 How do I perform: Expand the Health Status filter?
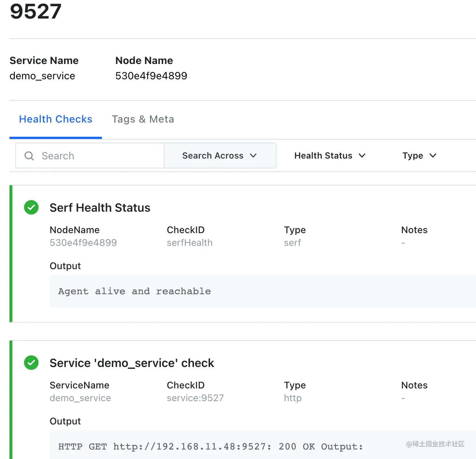point(330,156)
